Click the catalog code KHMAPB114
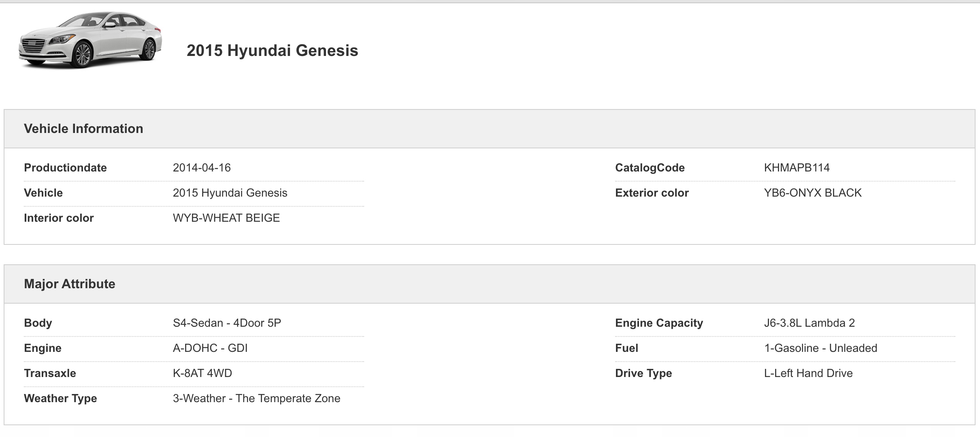Viewport: 980px width, 437px height. (x=797, y=168)
